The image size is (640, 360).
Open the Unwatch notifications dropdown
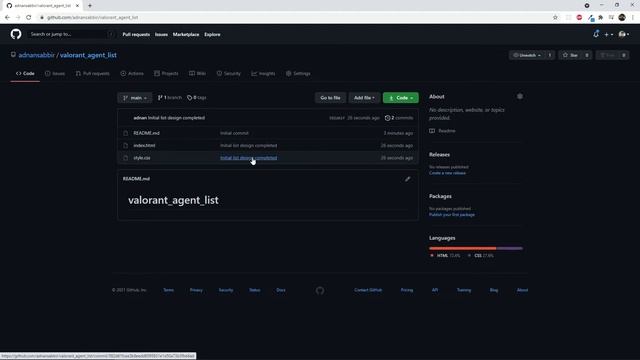point(527,55)
